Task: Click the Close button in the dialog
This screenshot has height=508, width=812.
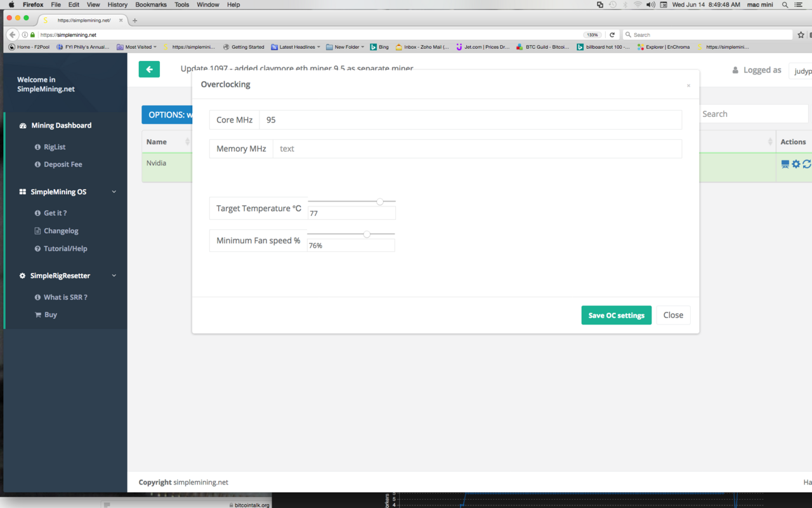Action: (x=673, y=315)
